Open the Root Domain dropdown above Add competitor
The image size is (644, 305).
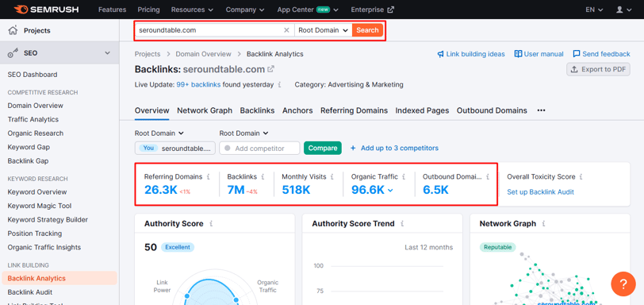pos(244,133)
